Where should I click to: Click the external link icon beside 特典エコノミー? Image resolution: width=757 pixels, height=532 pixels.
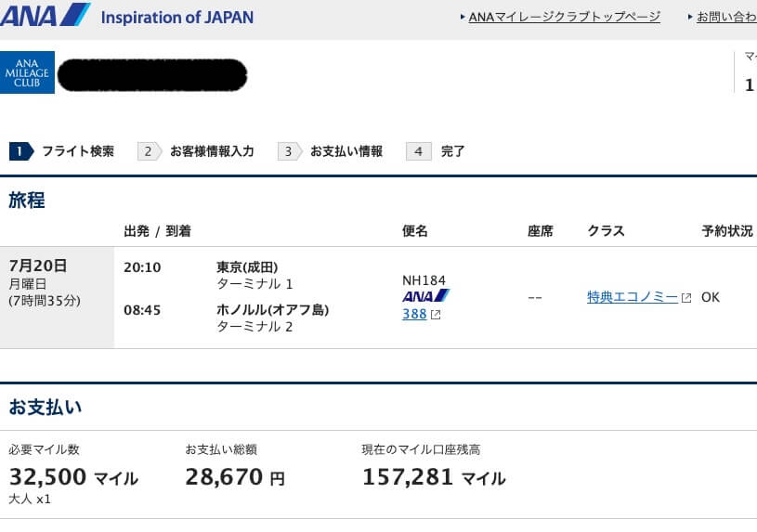686,298
